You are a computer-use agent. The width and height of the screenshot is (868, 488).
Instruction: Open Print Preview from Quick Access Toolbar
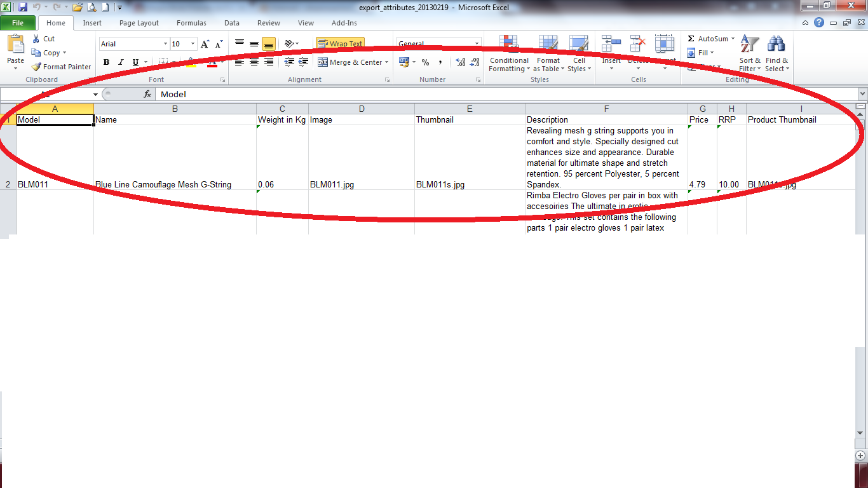point(92,8)
